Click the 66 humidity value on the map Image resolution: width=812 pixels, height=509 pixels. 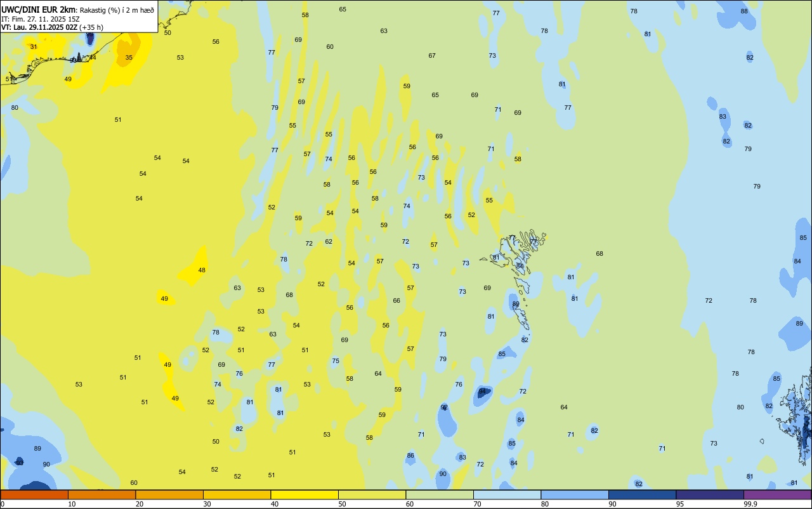pyautogui.click(x=396, y=301)
